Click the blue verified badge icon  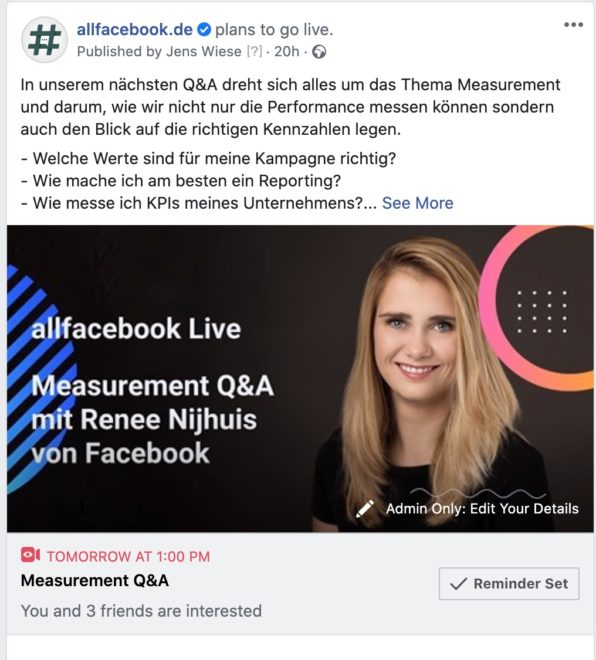[x=204, y=30]
